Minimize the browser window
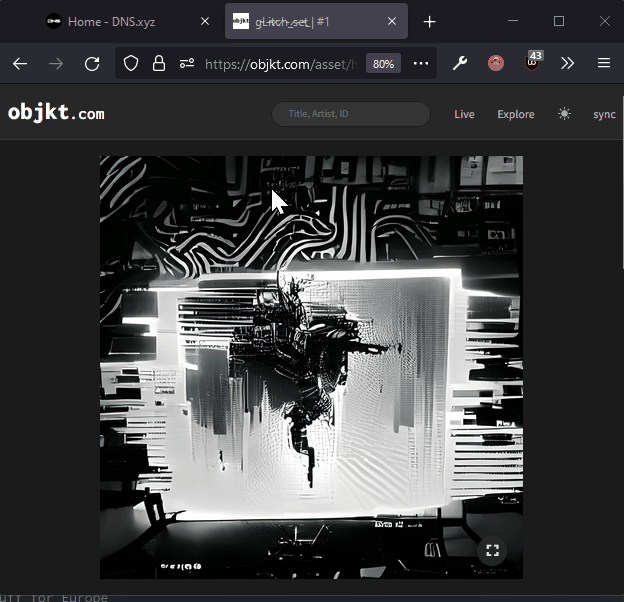The image size is (624, 602). [x=513, y=21]
